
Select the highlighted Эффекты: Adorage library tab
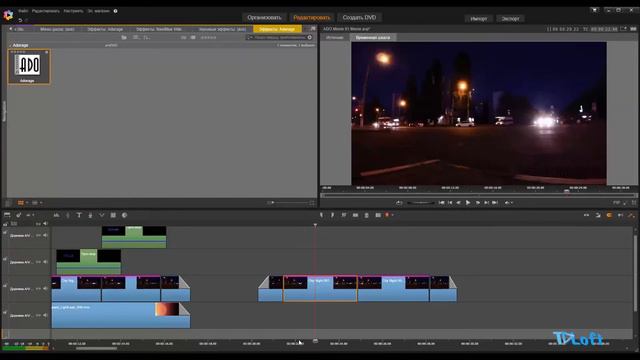[x=277, y=29]
